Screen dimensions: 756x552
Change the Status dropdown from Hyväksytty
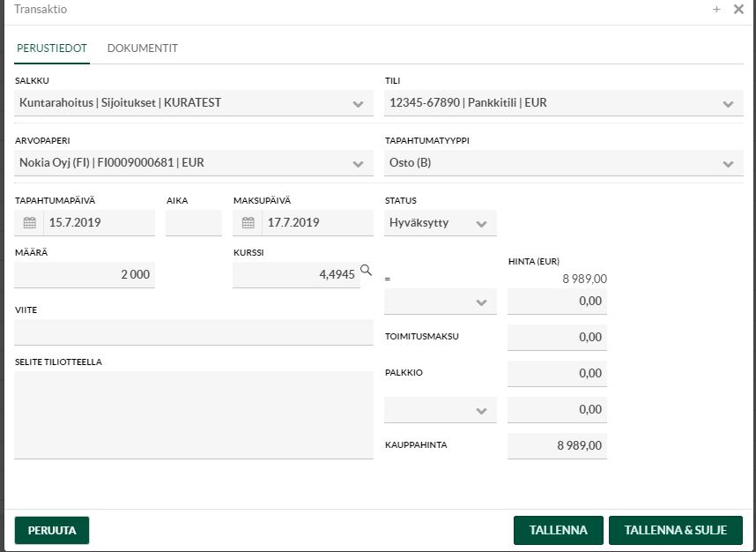click(x=480, y=224)
